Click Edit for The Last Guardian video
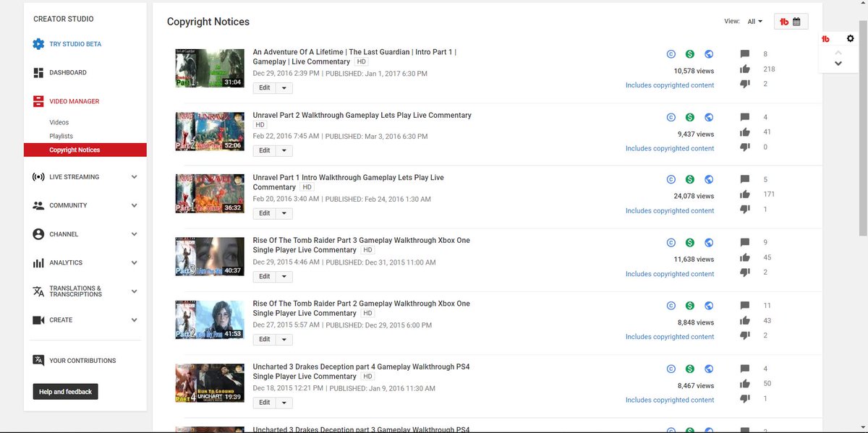Viewport: 868px width, 433px height. [x=264, y=87]
